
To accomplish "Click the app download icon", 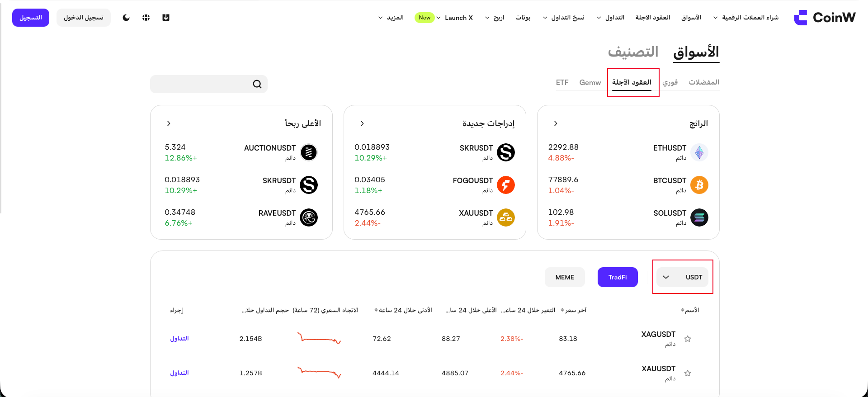I will coord(166,18).
